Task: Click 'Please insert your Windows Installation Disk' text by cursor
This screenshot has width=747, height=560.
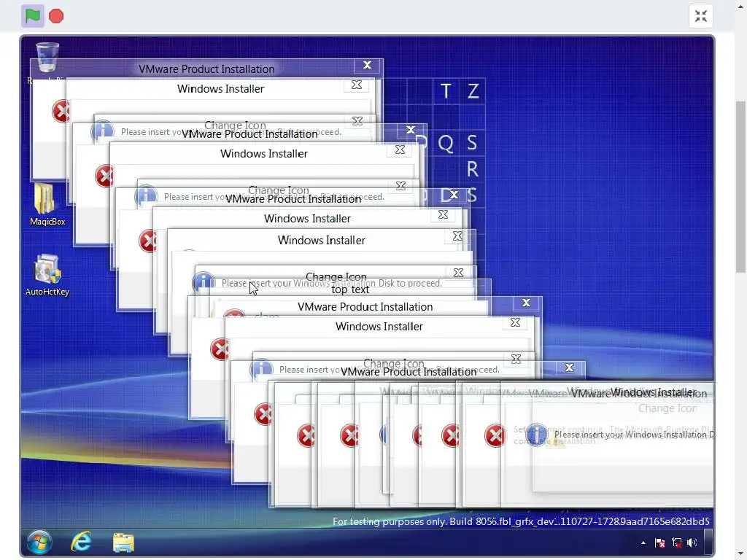Action: [x=332, y=284]
